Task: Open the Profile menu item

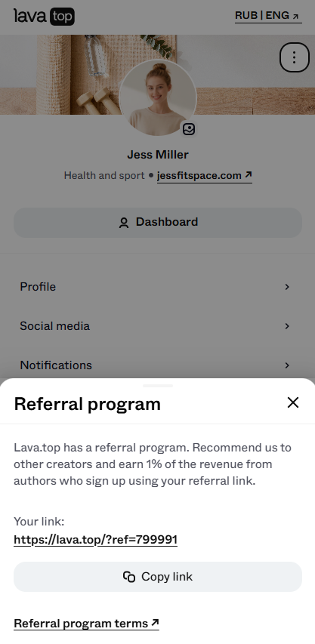Action: coord(157,287)
